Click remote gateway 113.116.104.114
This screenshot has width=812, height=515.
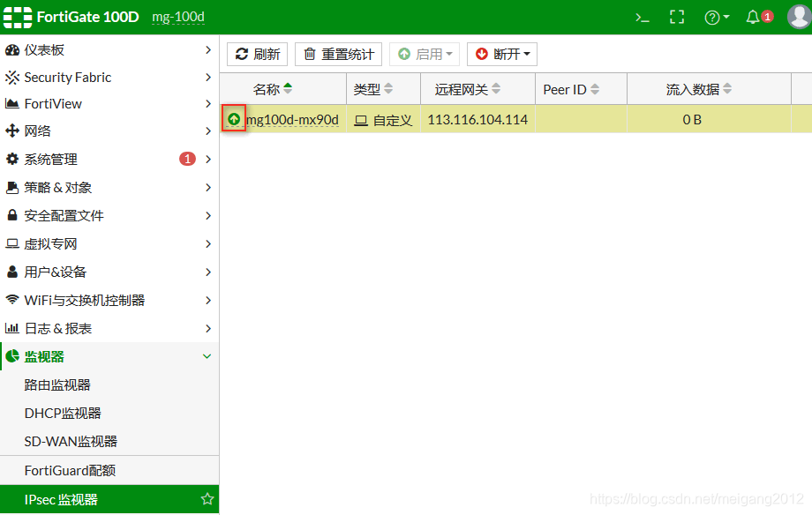[x=477, y=120]
